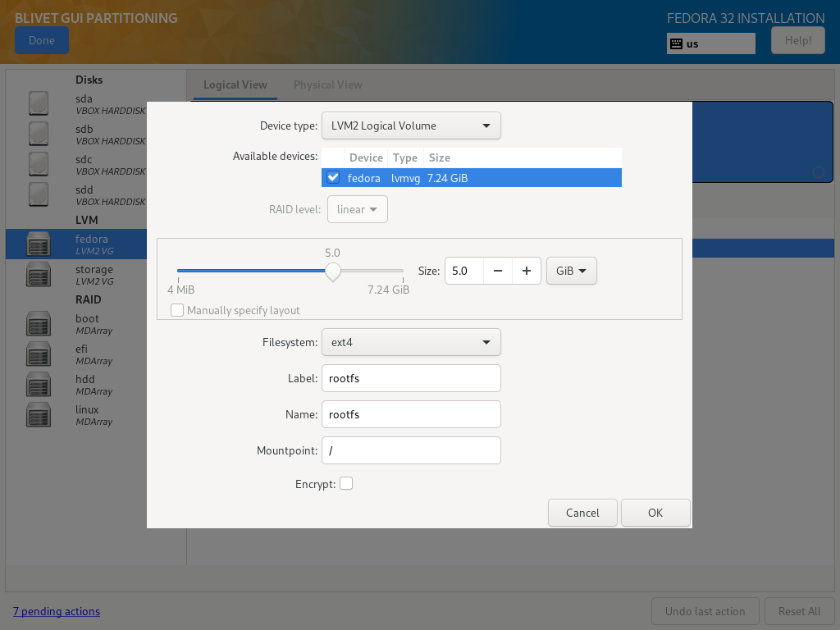
Task: Uncheck the fedora available device checkbox
Action: tap(333, 177)
